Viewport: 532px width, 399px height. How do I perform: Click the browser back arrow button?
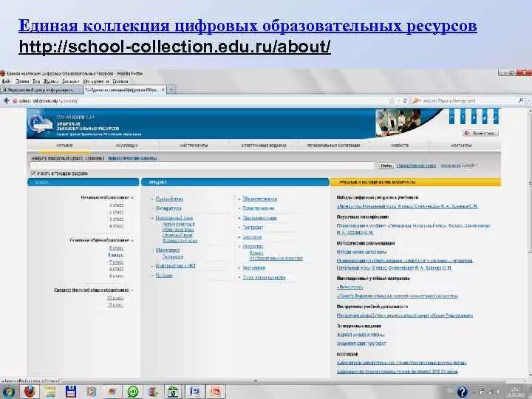tap(6, 100)
